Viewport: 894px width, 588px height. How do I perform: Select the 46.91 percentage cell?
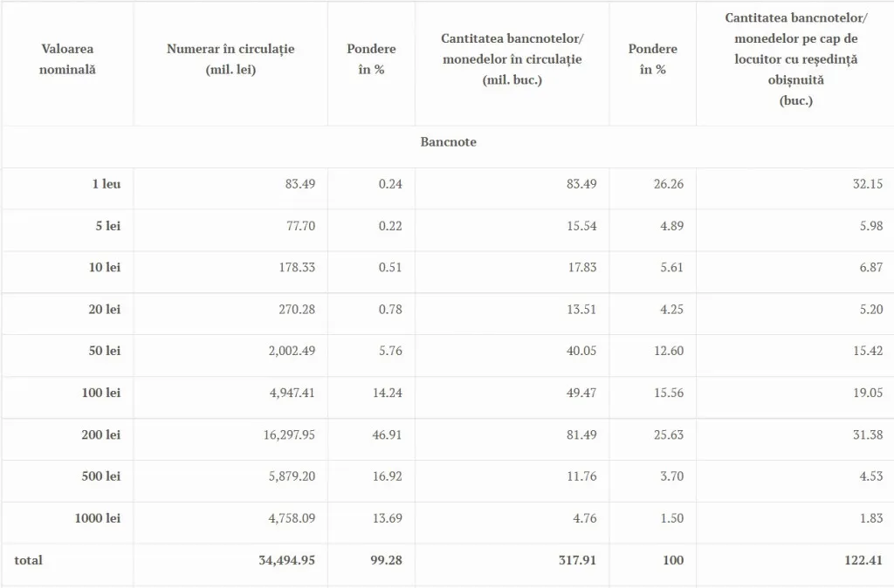387,434
